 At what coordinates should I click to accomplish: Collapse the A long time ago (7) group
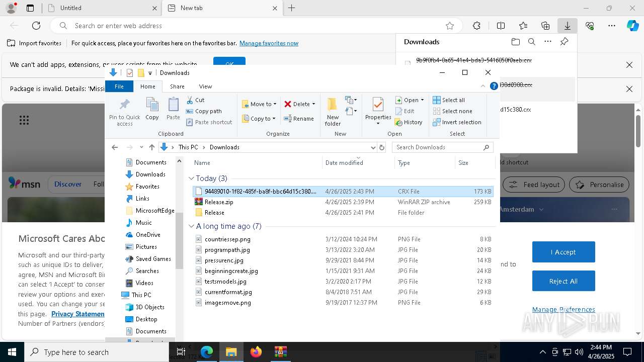click(191, 226)
